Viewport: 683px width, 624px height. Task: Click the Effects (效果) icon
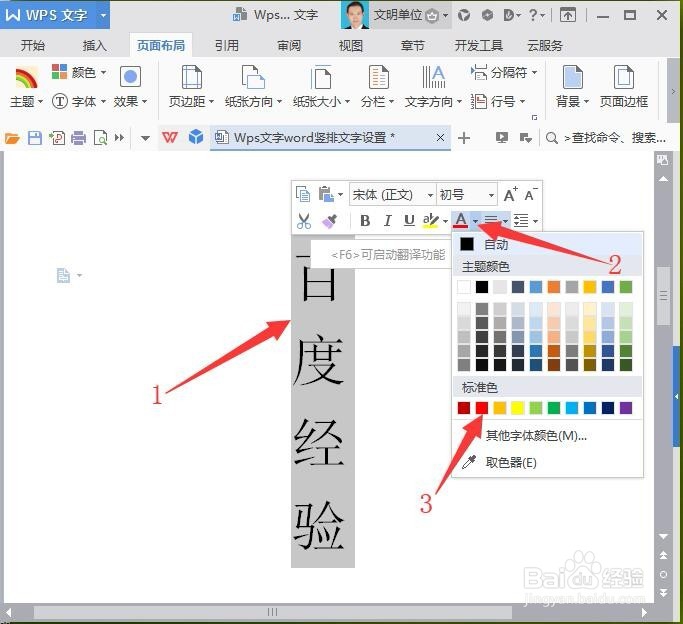click(x=130, y=77)
